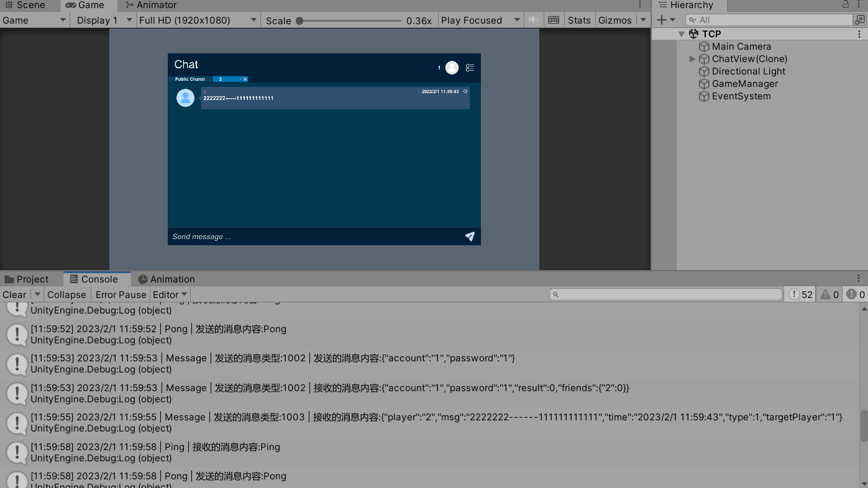This screenshot has width=868, height=488.
Task: Click the Main Camera cube icon
Action: [x=704, y=47]
